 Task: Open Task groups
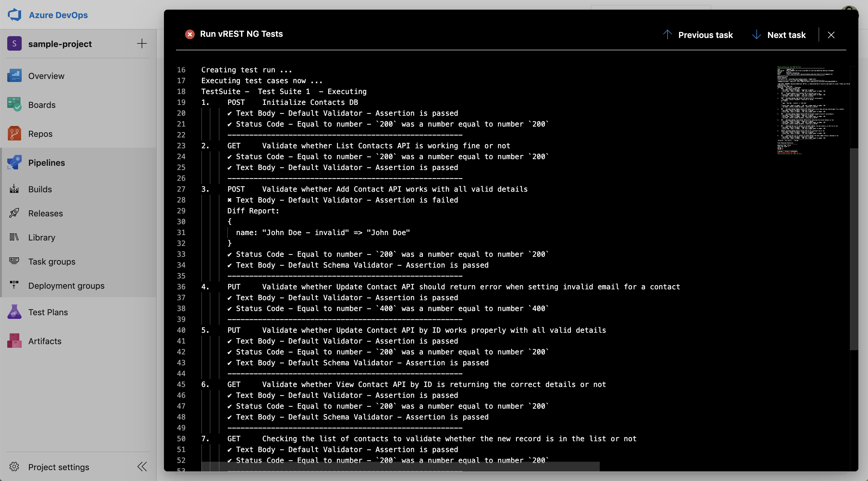52,261
